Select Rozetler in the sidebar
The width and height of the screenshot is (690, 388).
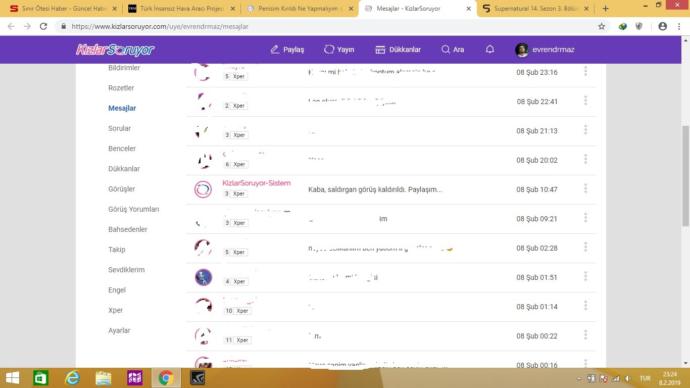click(121, 88)
